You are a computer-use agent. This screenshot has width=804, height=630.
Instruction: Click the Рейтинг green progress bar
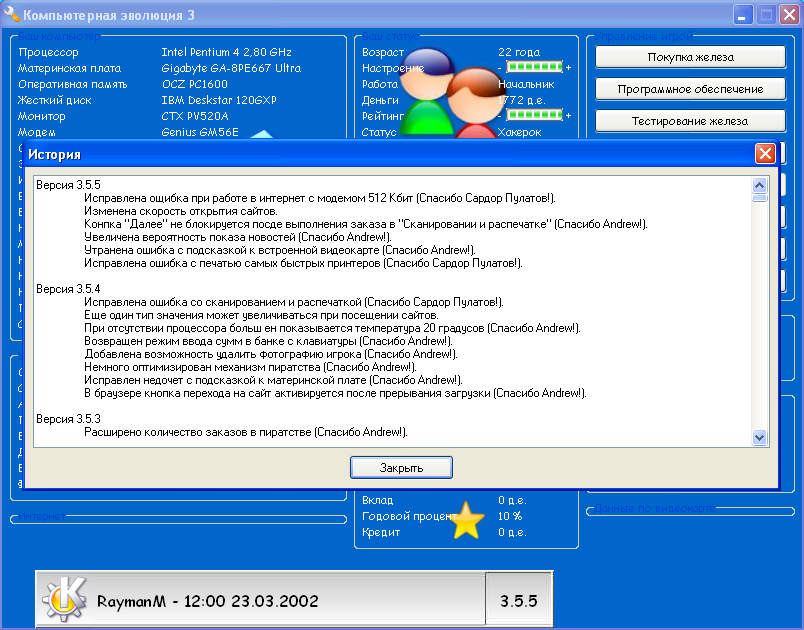pyautogui.click(x=534, y=115)
